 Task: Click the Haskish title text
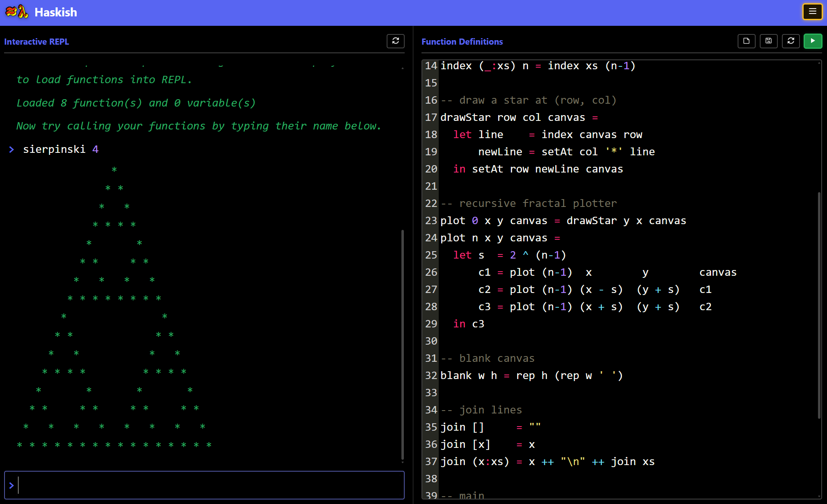point(56,12)
